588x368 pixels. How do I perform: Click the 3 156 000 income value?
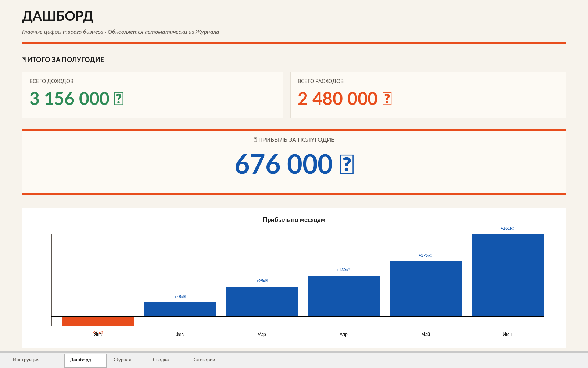(x=69, y=99)
